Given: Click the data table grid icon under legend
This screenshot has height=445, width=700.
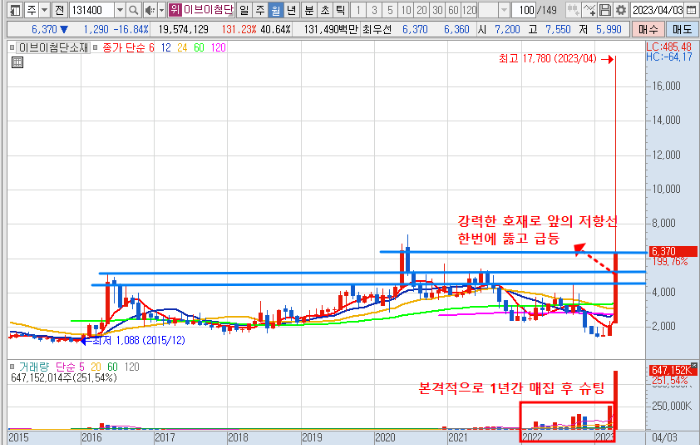Looking at the screenshot, I should tap(17, 62).
